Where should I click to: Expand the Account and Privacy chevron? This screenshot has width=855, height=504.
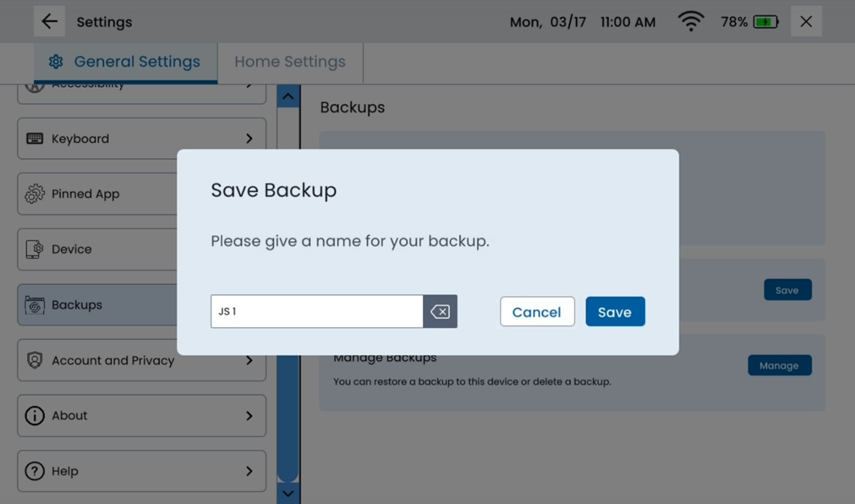click(x=249, y=361)
